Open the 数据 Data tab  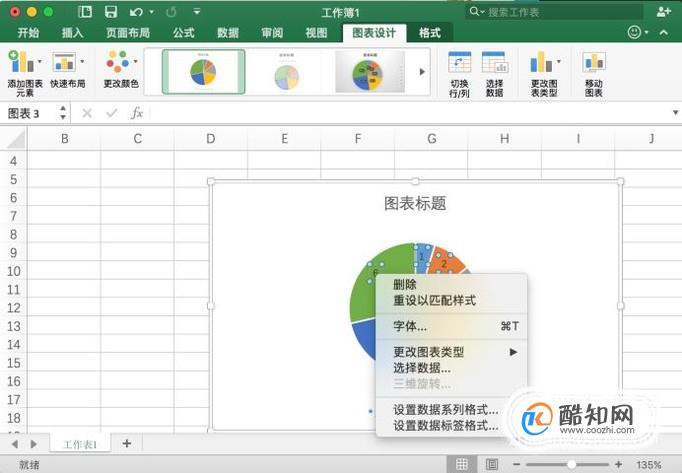[228, 33]
